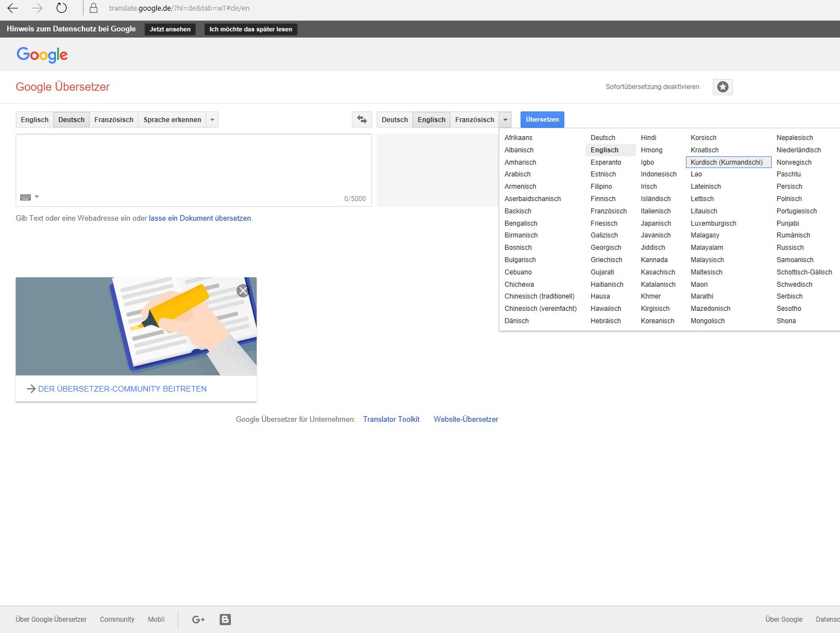Open Website-Übersetzer link

pos(466,419)
